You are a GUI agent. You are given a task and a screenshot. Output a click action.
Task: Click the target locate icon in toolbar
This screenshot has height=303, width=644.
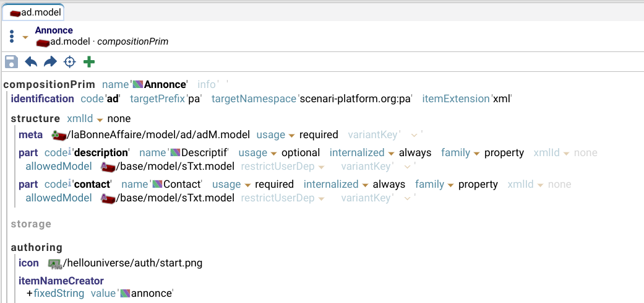coord(70,62)
